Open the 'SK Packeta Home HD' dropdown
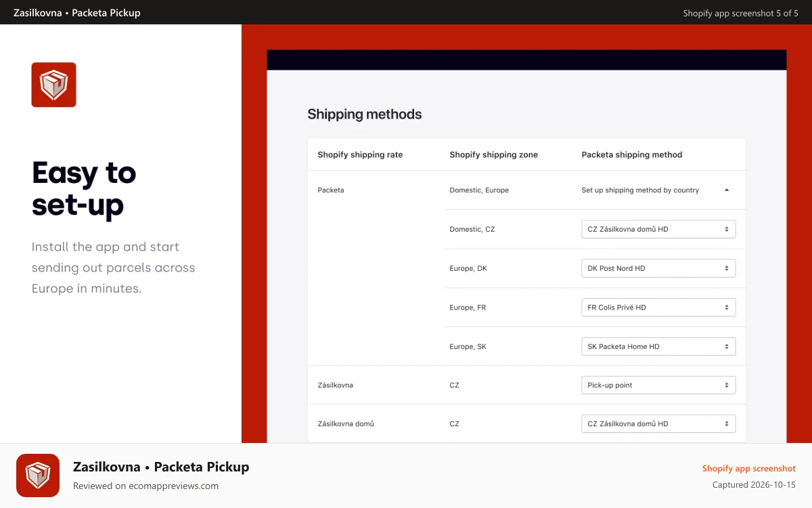The width and height of the screenshot is (812, 508). [658, 346]
